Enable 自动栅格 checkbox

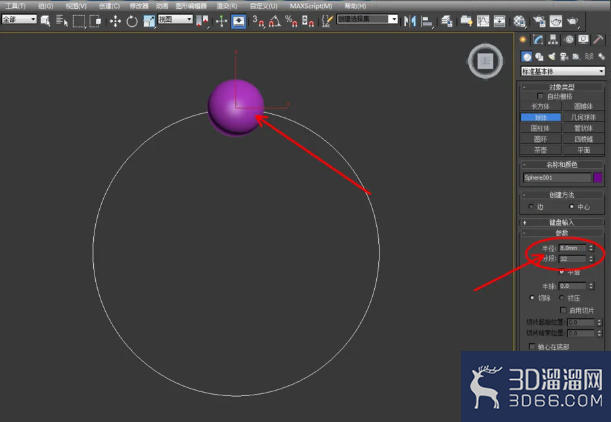pyautogui.click(x=540, y=96)
